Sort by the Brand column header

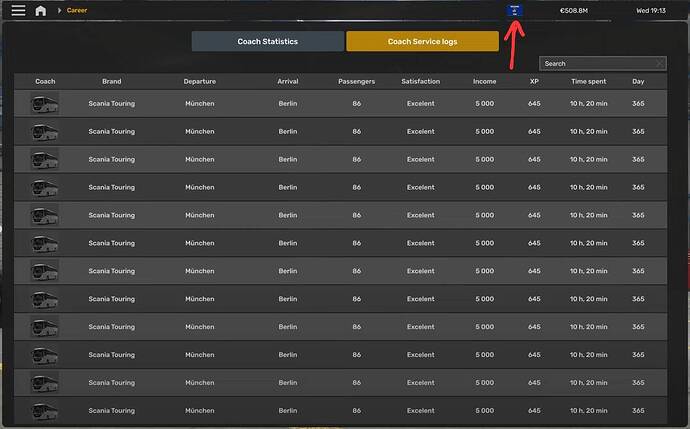(112, 81)
